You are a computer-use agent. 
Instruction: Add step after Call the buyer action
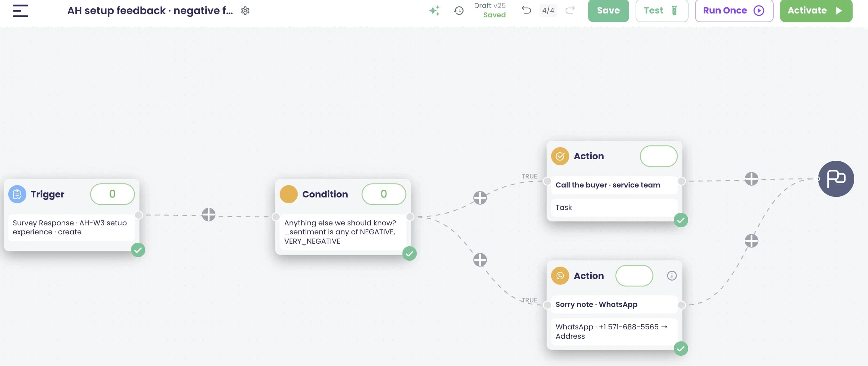click(x=751, y=179)
